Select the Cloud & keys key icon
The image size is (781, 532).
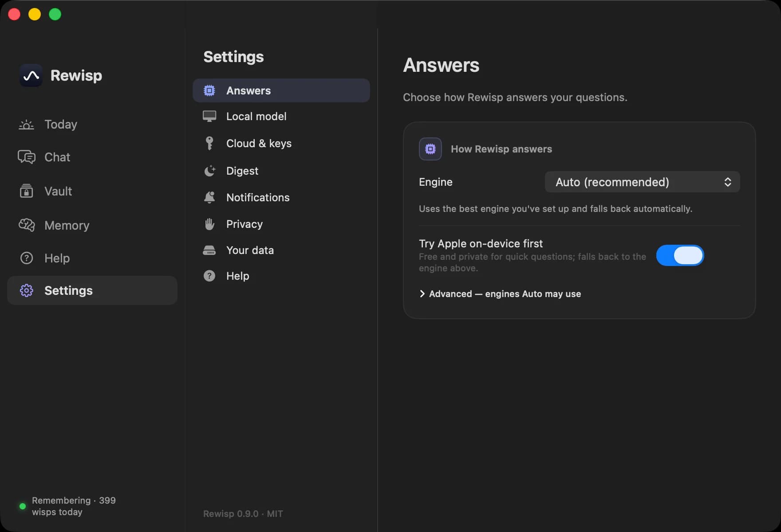209,143
